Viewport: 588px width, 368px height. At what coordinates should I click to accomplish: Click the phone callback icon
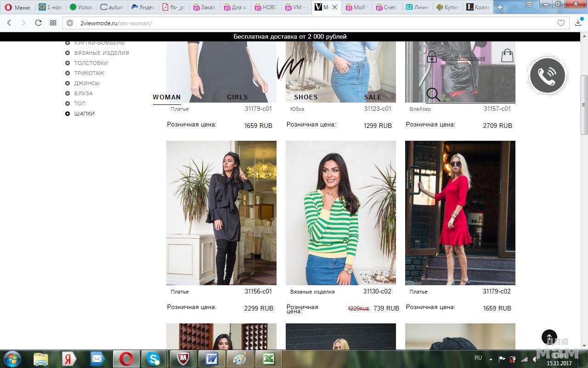[547, 76]
